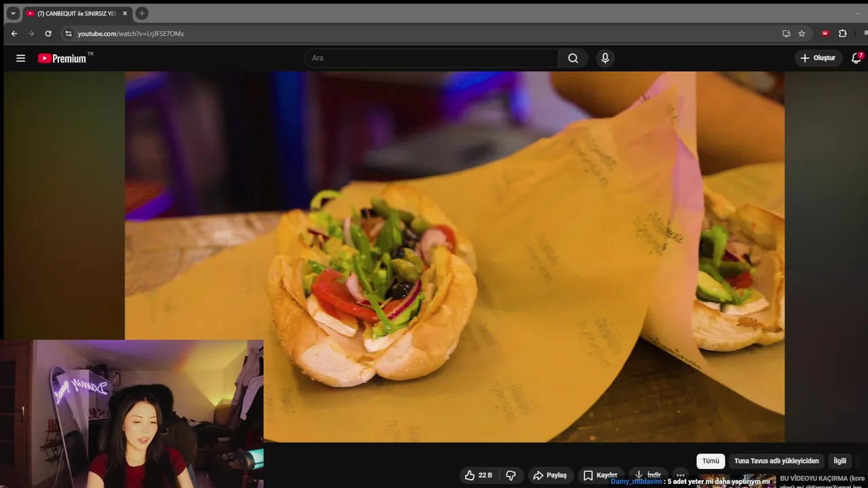Select the İlgili filter chip
Viewport: 868px width, 488px height.
840,461
